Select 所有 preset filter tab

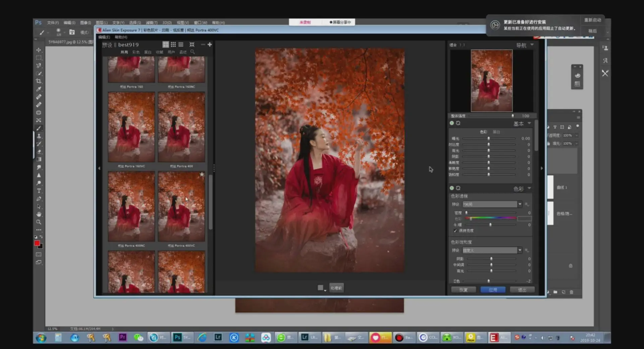coord(124,52)
